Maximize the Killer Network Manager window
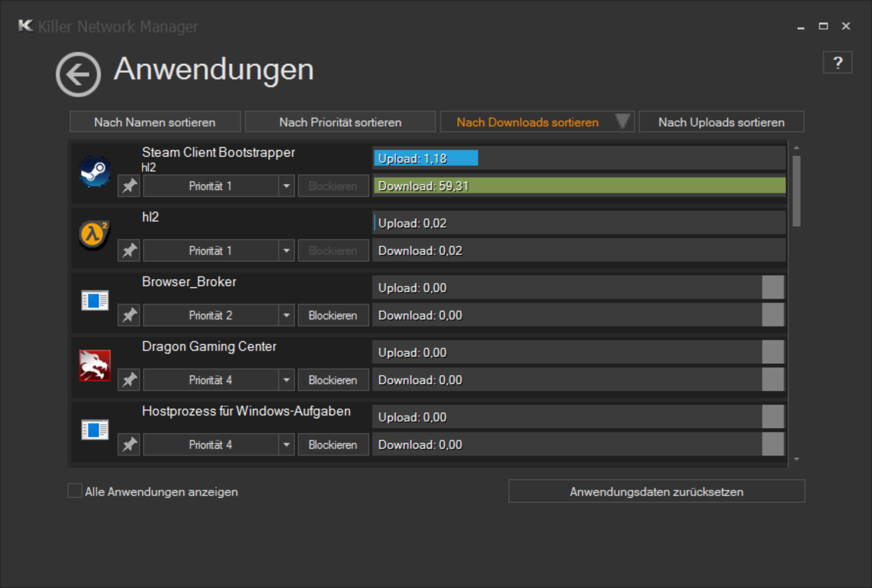Viewport: 872px width, 588px height. [x=824, y=26]
